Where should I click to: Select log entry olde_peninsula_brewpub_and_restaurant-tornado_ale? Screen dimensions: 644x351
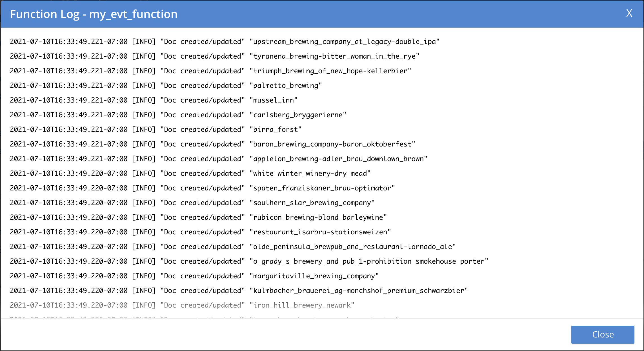click(233, 247)
